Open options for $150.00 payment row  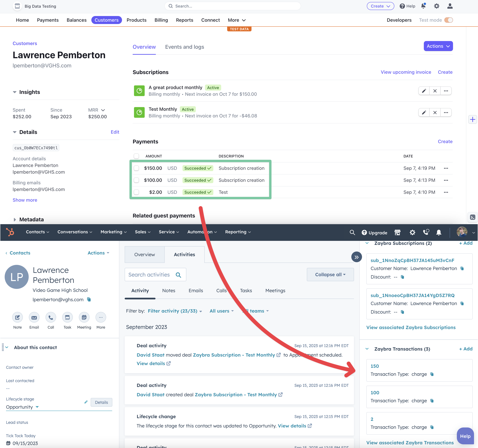tap(446, 168)
